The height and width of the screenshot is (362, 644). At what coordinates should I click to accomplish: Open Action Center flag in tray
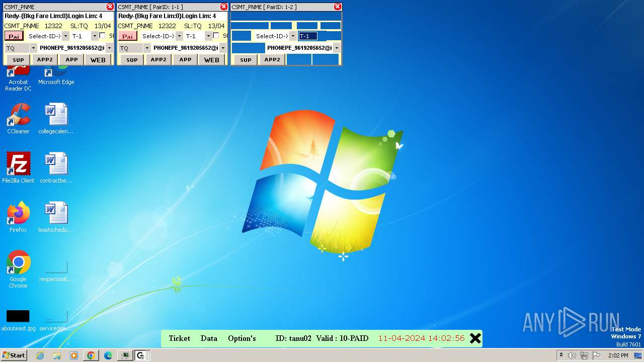coord(596,355)
